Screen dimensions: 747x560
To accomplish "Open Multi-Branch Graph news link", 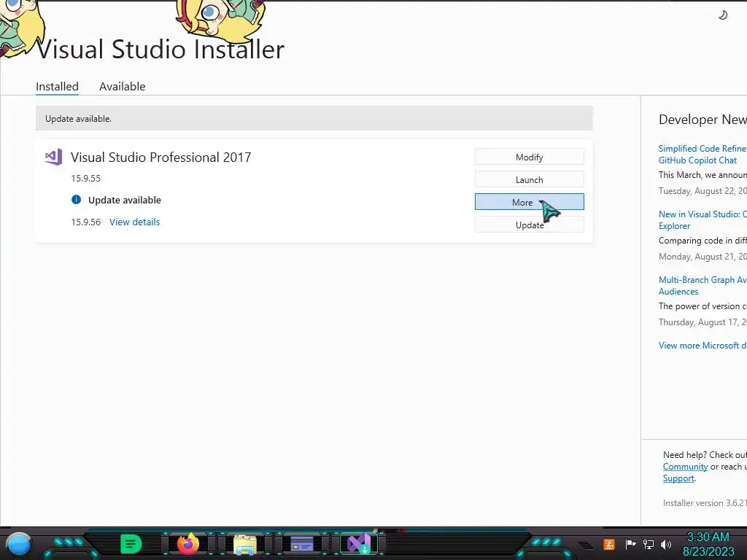I will click(x=703, y=286).
